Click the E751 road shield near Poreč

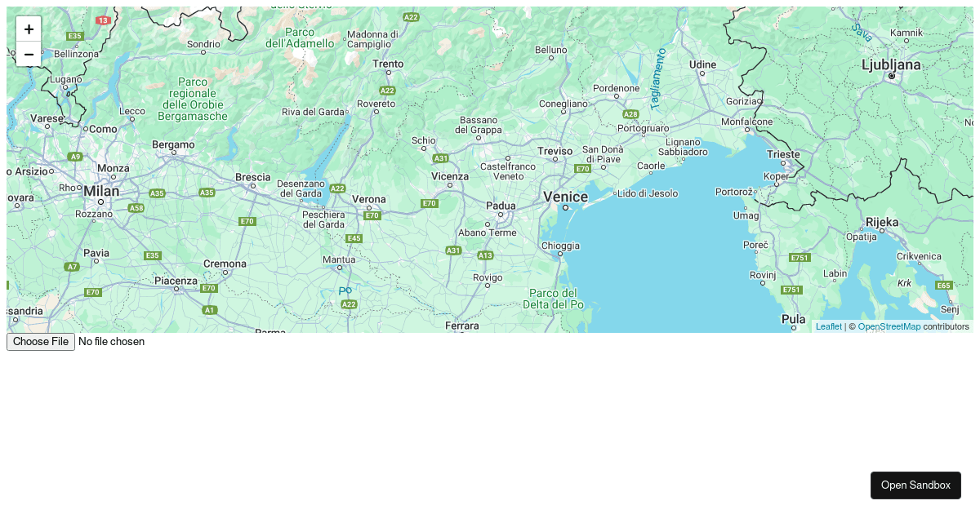800,258
